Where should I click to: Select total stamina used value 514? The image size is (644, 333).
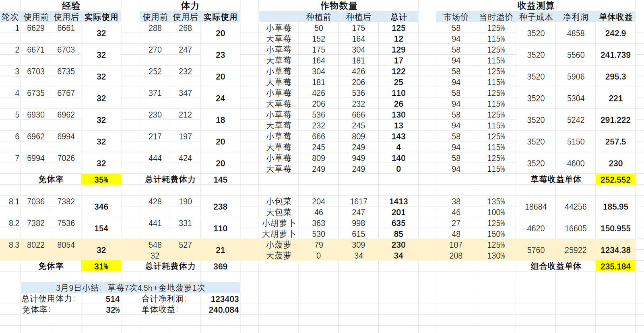pos(113,299)
